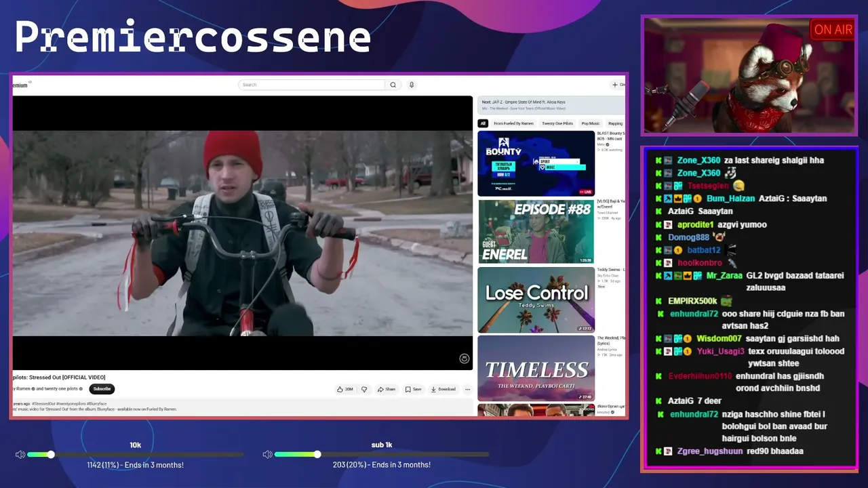Viewport: 868px width, 488px height.
Task: Select the Pop Music filter chip
Action: click(x=590, y=123)
